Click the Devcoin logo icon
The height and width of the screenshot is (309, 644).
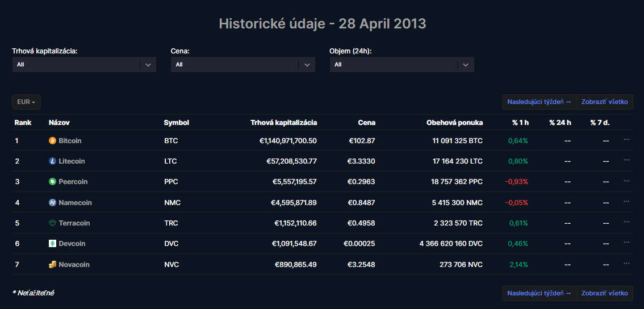tap(53, 244)
